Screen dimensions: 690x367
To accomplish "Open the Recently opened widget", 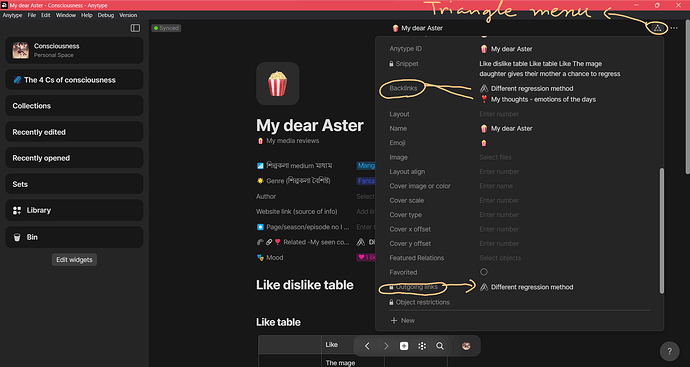I will pos(74,158).
